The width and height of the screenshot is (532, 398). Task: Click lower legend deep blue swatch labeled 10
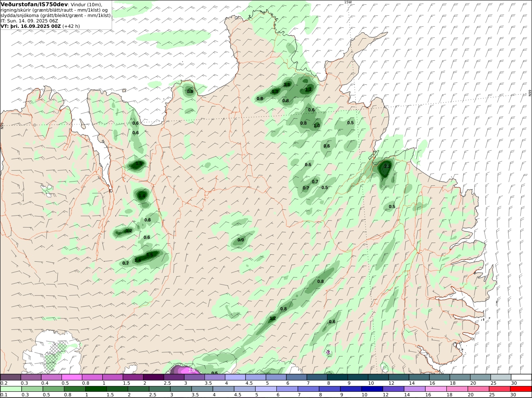pos(372,389)
